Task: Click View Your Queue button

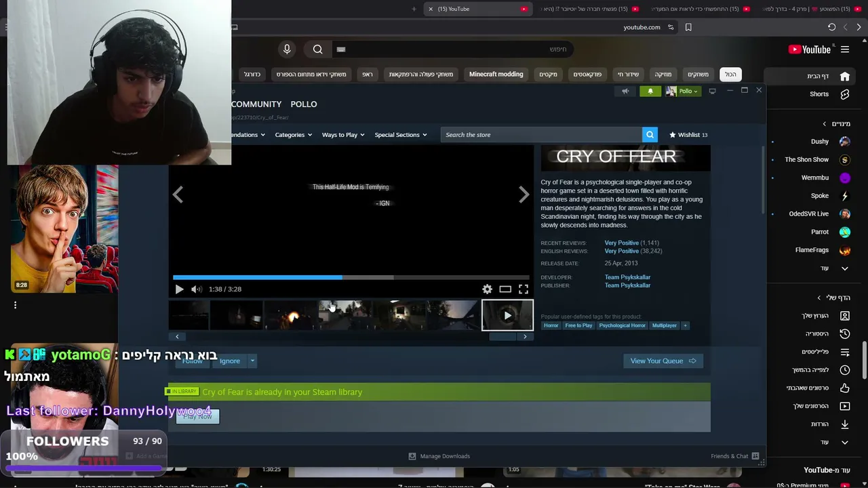Action: [x=663, y=361]
